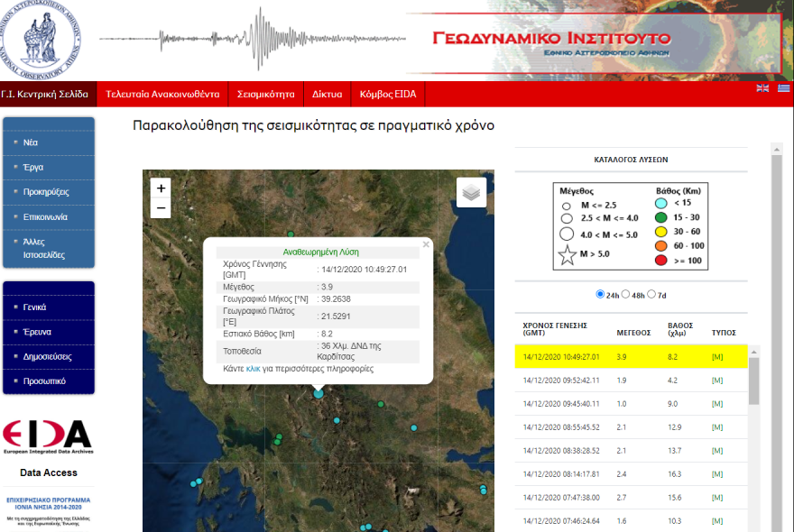Click the κλικ link for more event details
The height and width of the screenshot is (532, 794).
pos(251,367)
